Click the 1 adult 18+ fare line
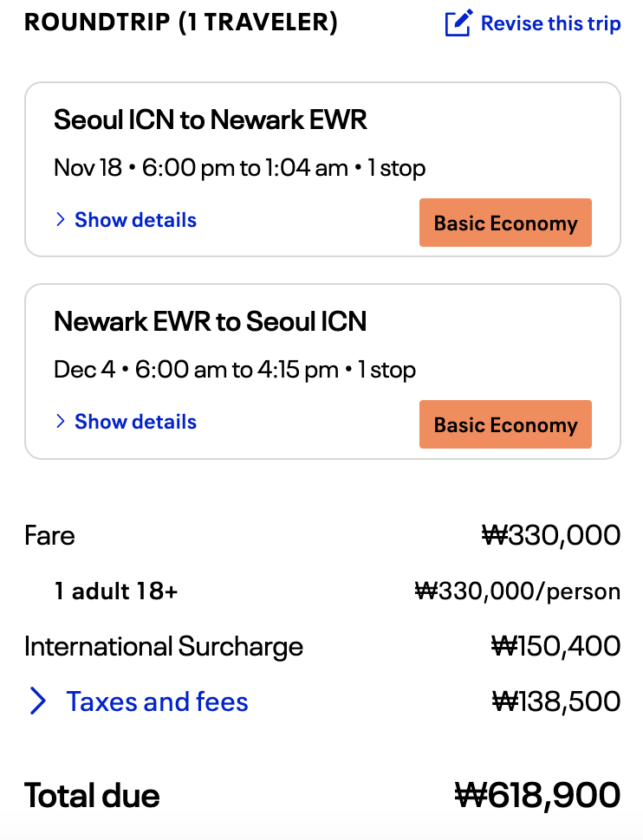Image resolution: width=643 pixels, height=840 pixels. point(116,591)
